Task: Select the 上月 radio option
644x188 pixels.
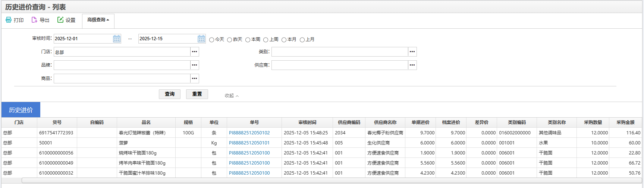Action: point(302,40)
